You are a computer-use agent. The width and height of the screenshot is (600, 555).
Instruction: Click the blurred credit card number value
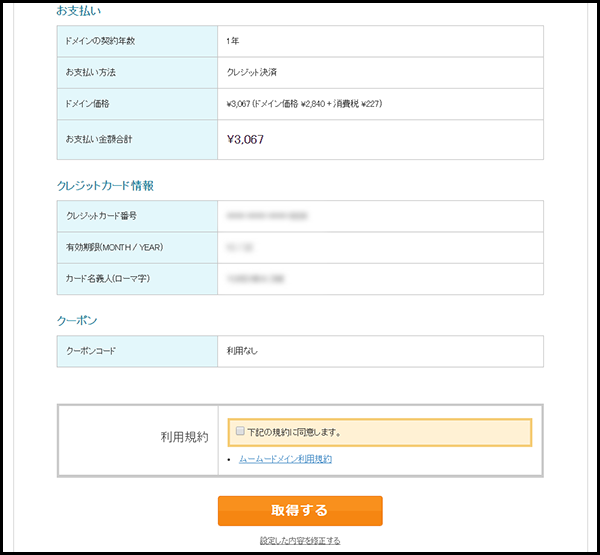click(267, 216)
